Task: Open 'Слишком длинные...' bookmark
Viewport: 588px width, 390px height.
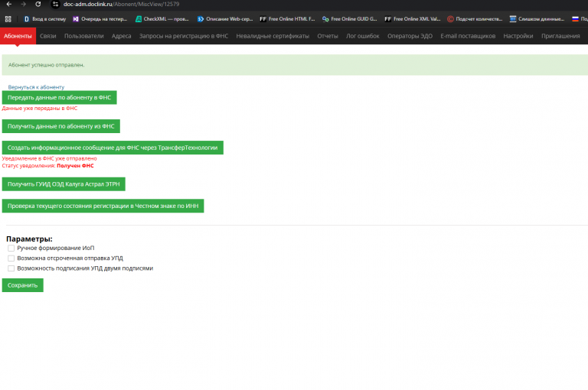Action: [x=537, y=18]
